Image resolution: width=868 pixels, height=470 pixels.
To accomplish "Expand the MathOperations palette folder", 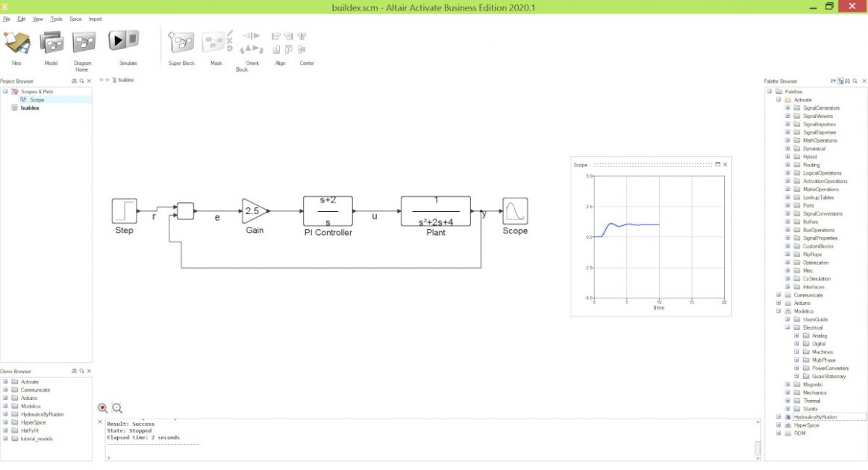I will (x=787, y=140).
